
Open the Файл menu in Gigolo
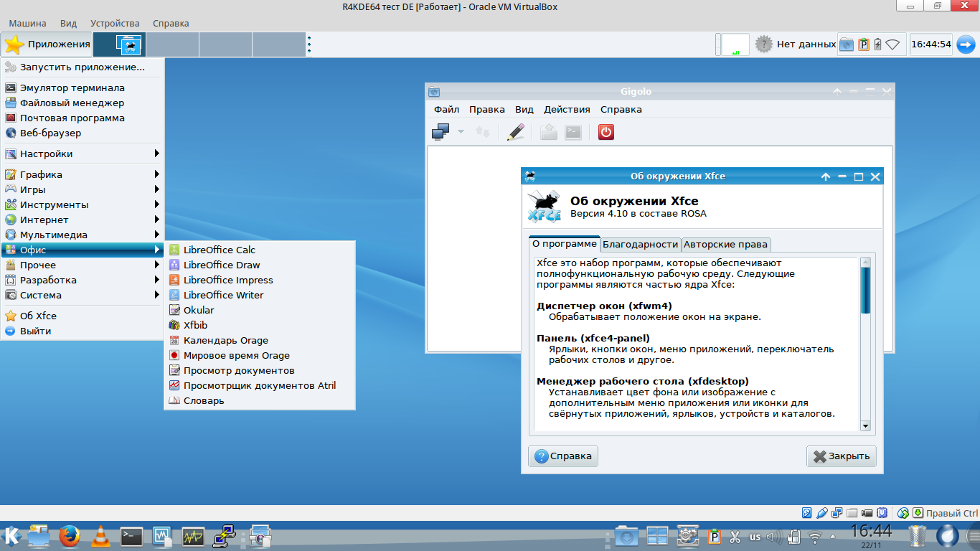point(446,109)
